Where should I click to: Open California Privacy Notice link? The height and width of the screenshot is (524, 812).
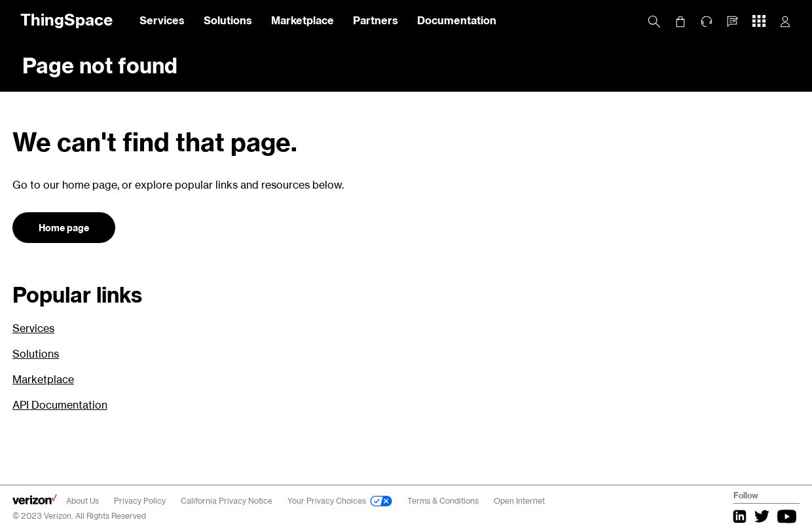227,501
